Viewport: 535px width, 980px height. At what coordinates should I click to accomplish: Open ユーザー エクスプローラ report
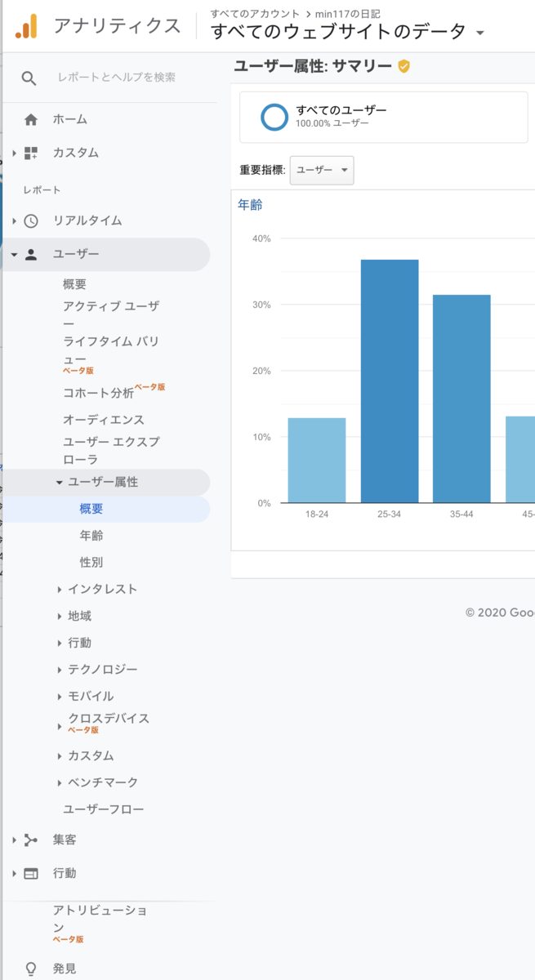[111, 451]
